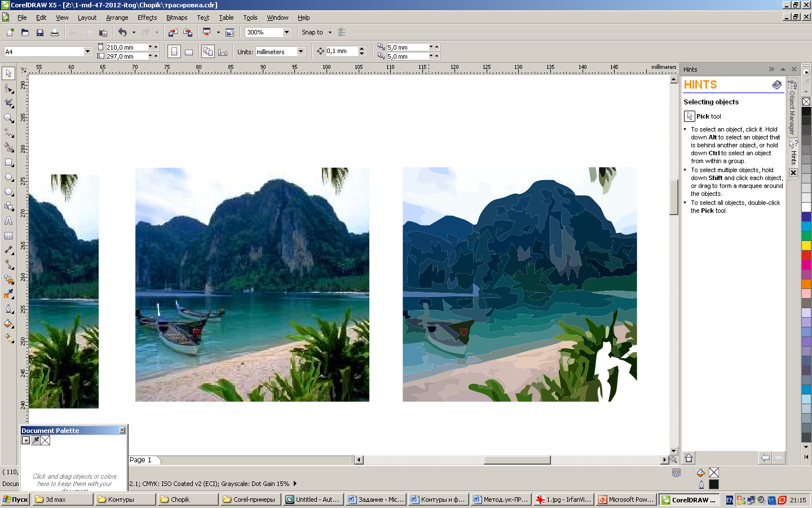Choose the Table tool

click(x=8, y=235)
